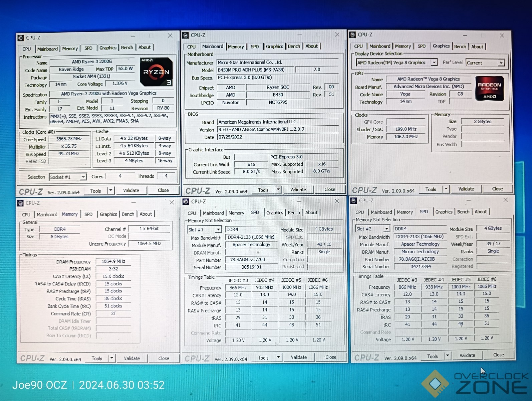Click the CPU-Z app icon in the Graphics window title bar

(352, 34)
